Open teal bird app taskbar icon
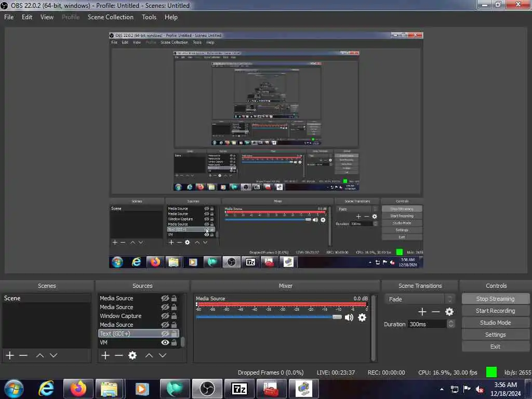 tap(174, 389)
